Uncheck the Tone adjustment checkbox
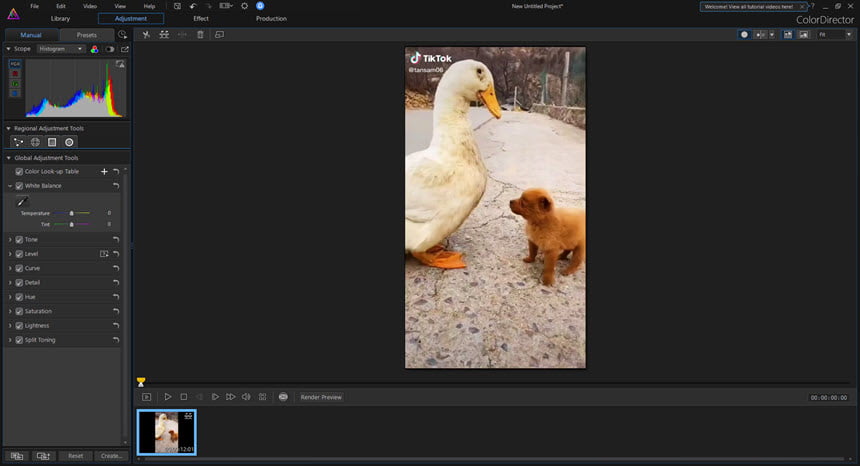 point(19,240)
